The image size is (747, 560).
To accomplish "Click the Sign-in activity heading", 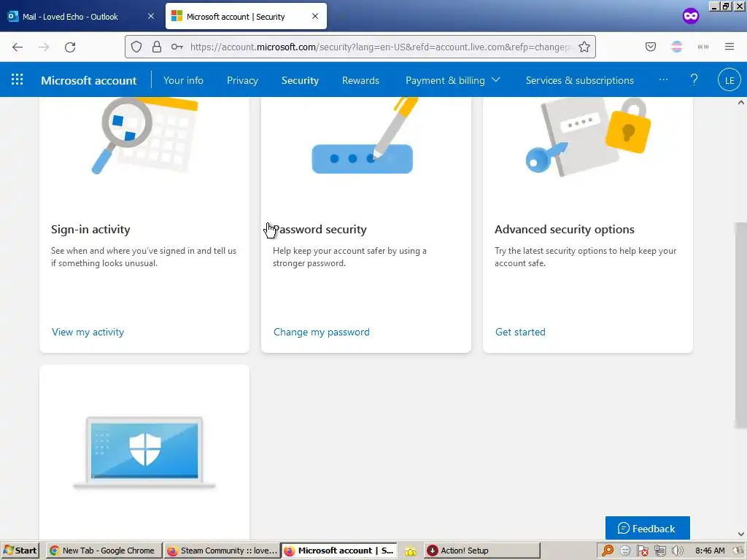I will point(90,229).
